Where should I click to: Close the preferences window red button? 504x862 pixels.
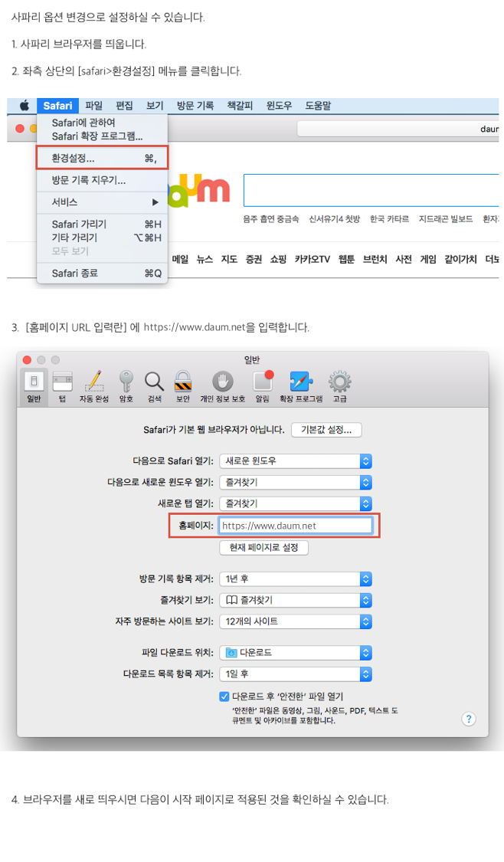[27, 359]
